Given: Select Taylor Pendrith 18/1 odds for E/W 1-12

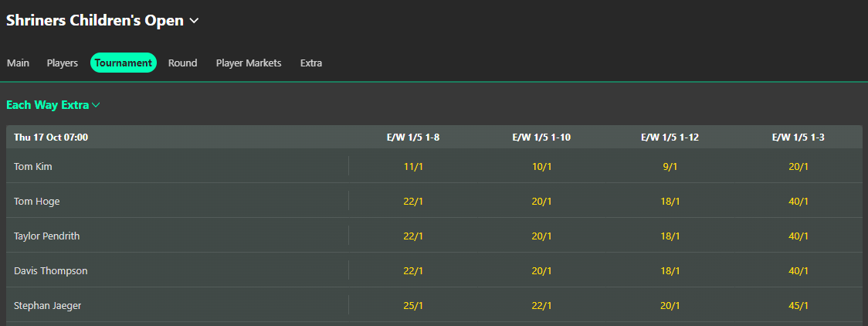Looking at the screenshot, I should click(x=670, y=236).
